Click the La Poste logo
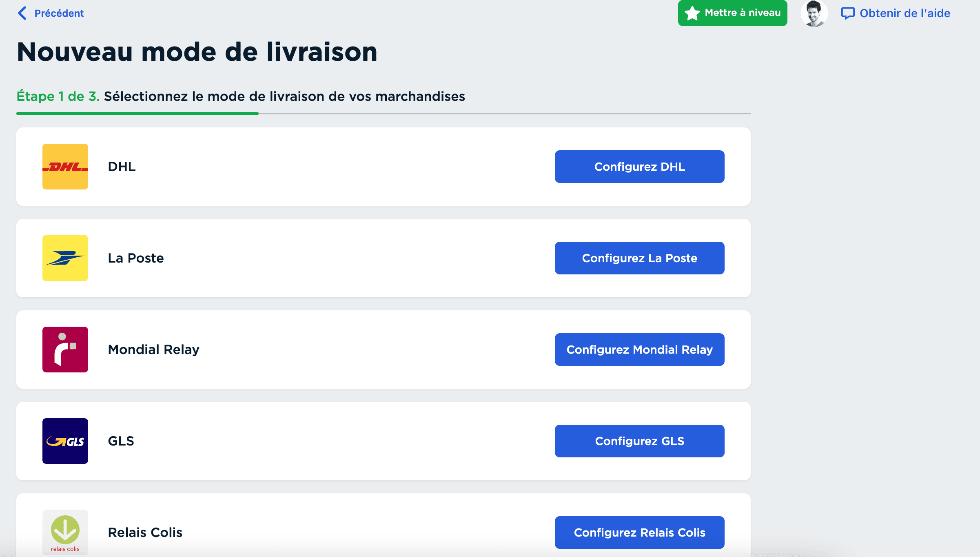The image size is (980, 557). coord(65,258)
